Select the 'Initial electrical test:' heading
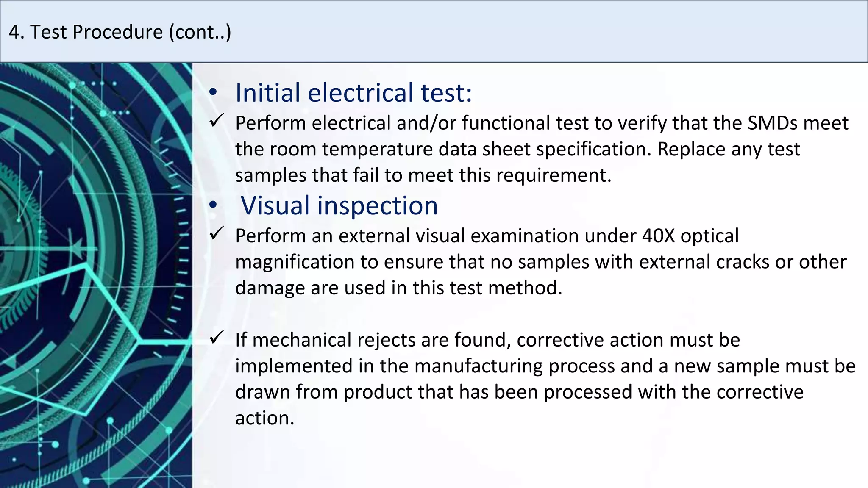The height and width of the screenshot is (488, 868). pos(353,92)
